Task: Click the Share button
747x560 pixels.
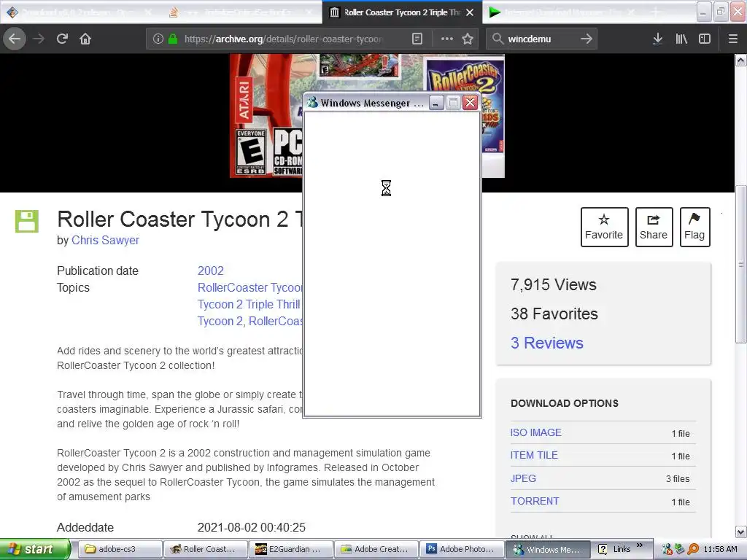Action: coord(654,227)
